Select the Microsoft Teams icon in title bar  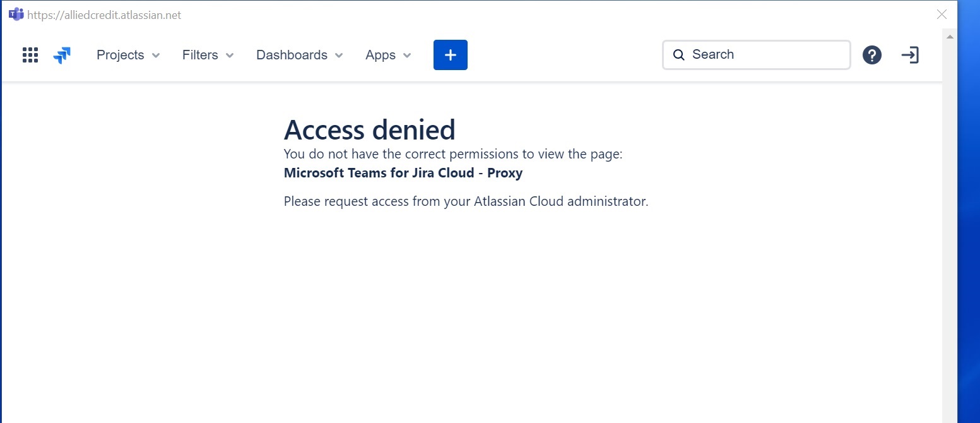click(x=16, y=13)
